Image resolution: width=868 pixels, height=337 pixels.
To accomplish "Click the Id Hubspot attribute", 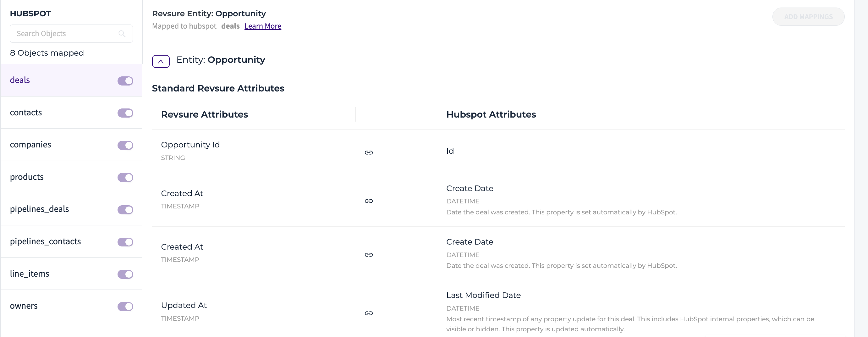I will [450, 151].
